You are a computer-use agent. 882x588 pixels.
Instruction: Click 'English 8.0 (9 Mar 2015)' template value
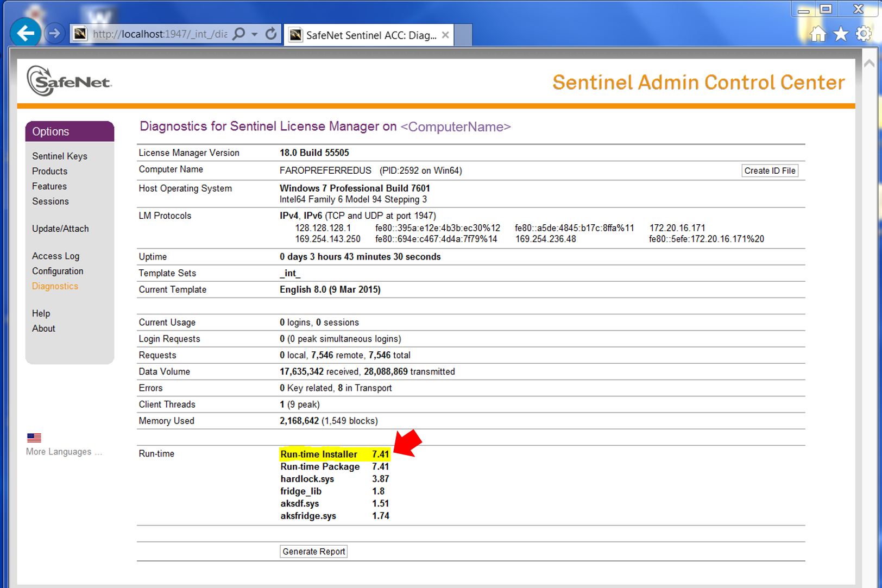point(330,290)
